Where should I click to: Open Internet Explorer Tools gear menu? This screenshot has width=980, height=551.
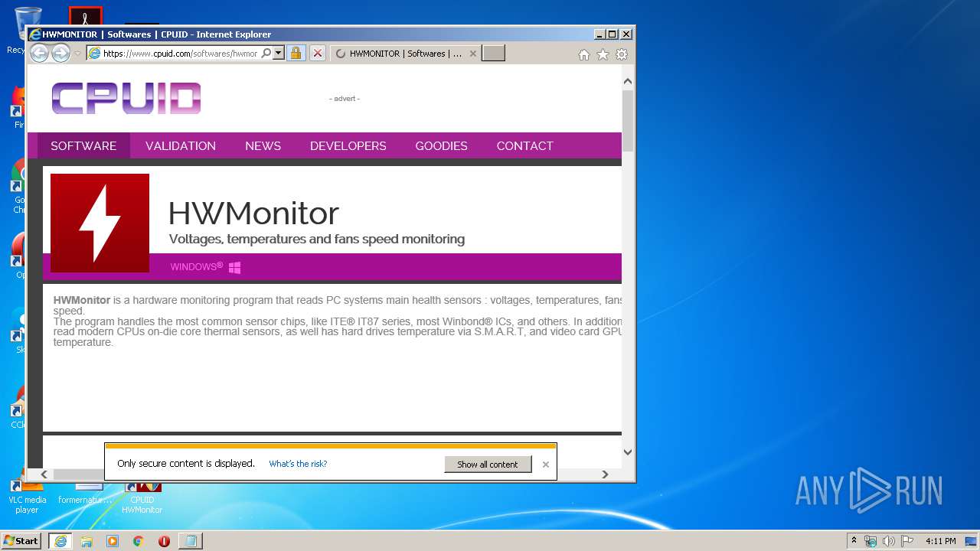pyautogui.click(x=622, y=54)
